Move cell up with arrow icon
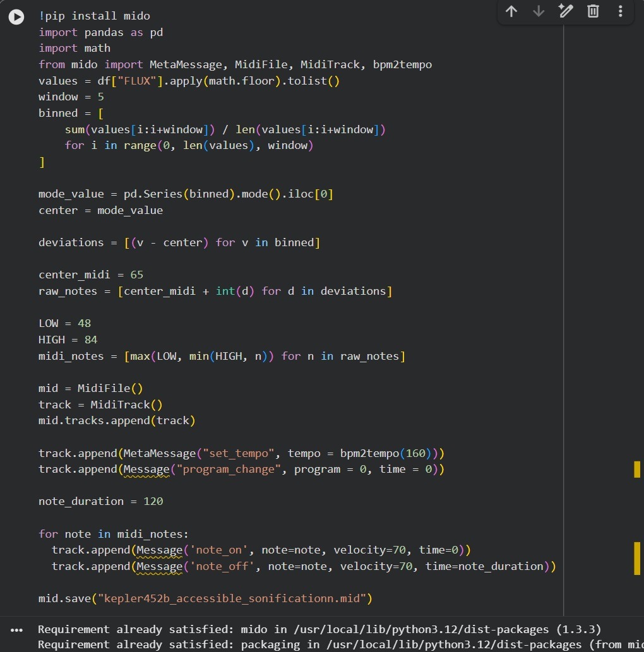The height and width of the screenshot is (652, 644). tap(511, 11)
